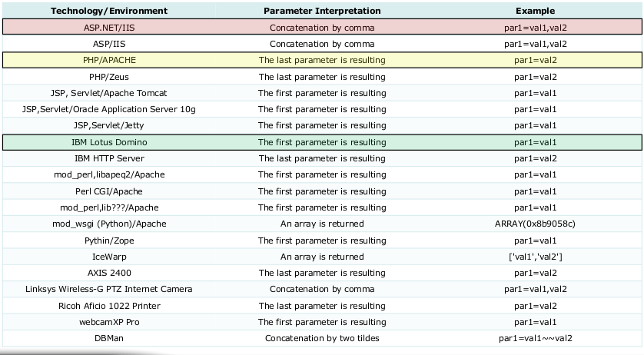This screenshot has width=644, height=355.
Task: Click the Example column header
Action: [x=536, y=12]
